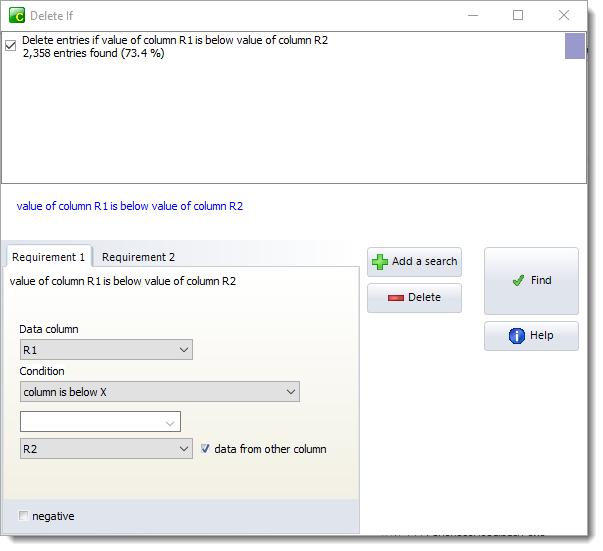Click the green Delete If app icon
Viewport: 603px width, 551px height.
(17, 15)
